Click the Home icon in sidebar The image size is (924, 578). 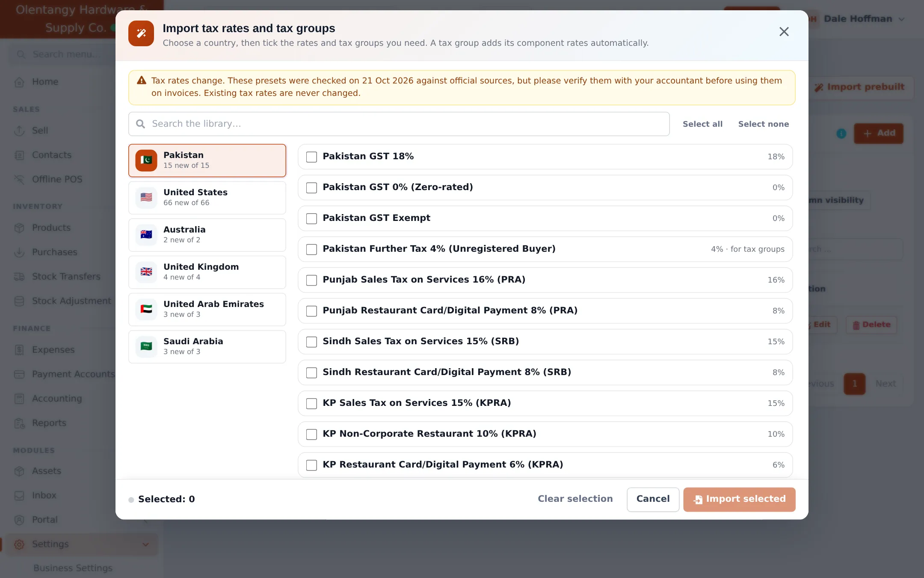(x=19, y=82)
